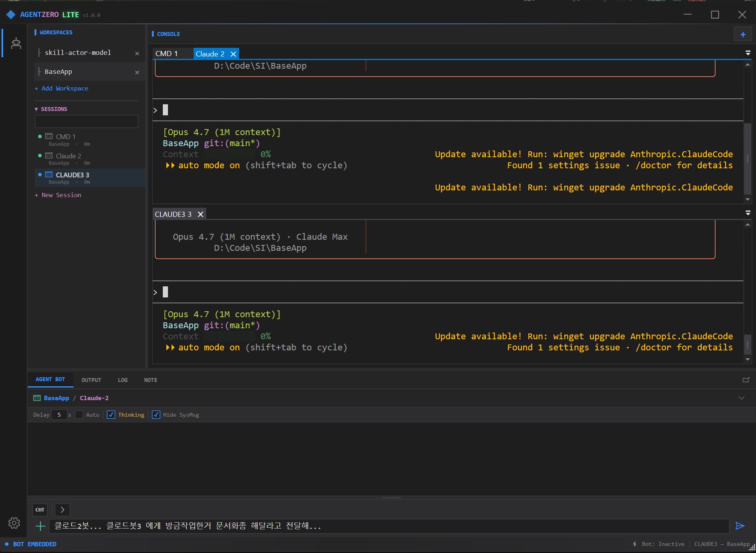
Task: Click the double-chevron icon on CLAUDE3 3 console
Action: (x=748, y=213)
